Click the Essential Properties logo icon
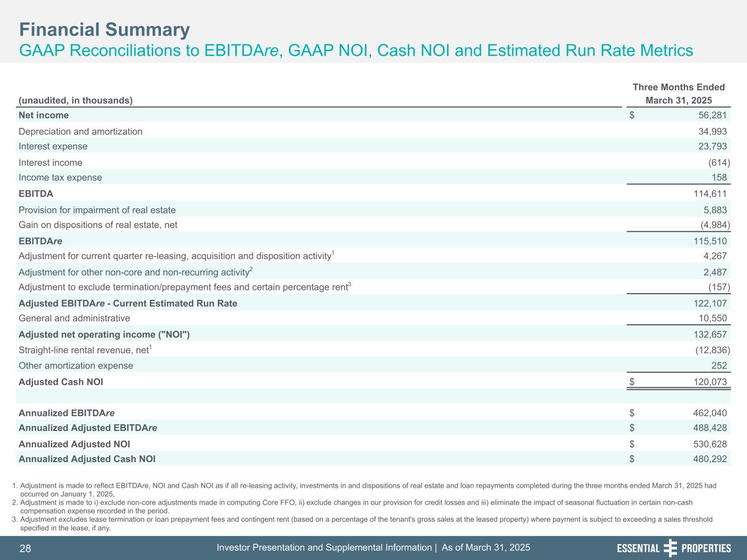Screen dimensions: 747x560 click(670, 548)
